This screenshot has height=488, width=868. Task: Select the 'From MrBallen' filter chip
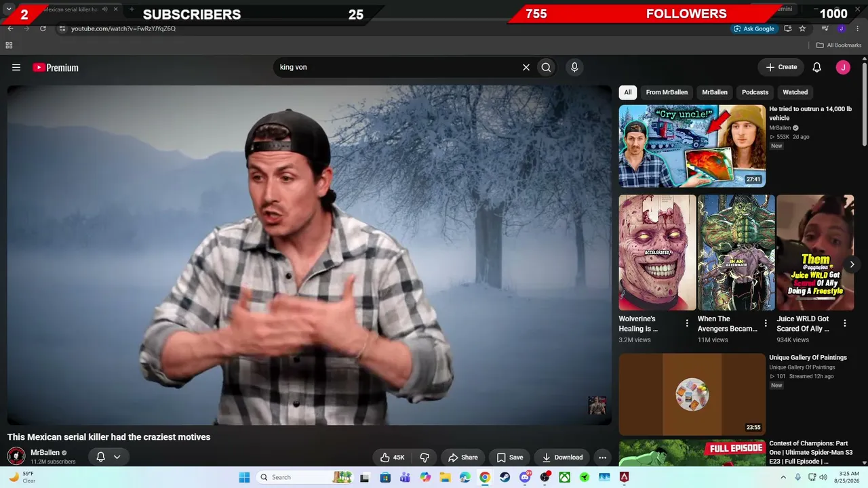tap(667, 92)
